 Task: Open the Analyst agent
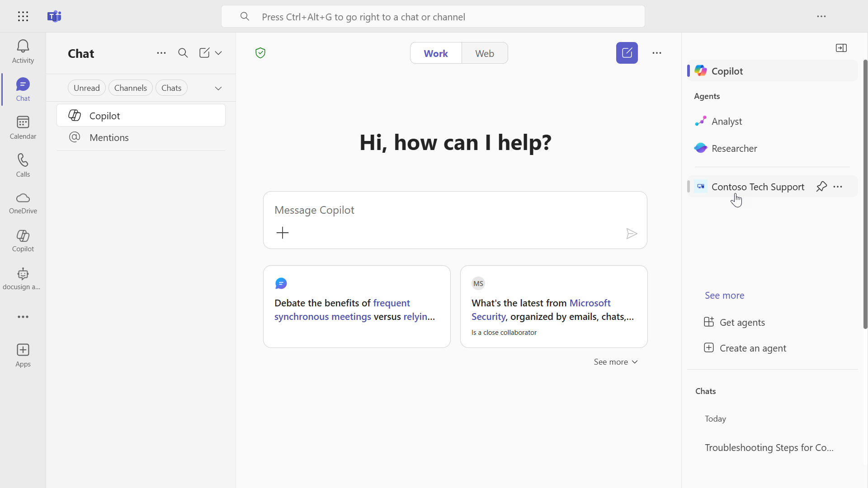(x=773, y=121)
